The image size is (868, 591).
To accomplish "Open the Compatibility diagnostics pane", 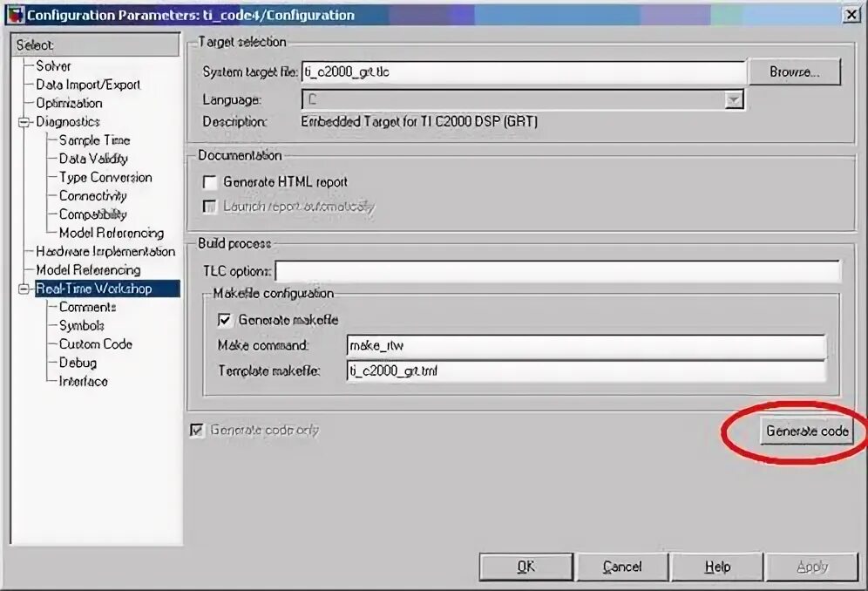I will [93, 214].
